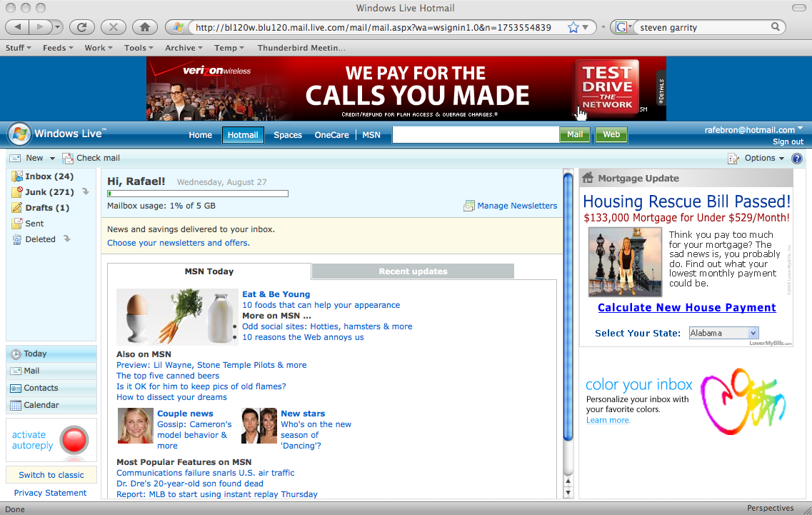Open the account dropdown next to rafebron@hotmail.com

point(801,128)
